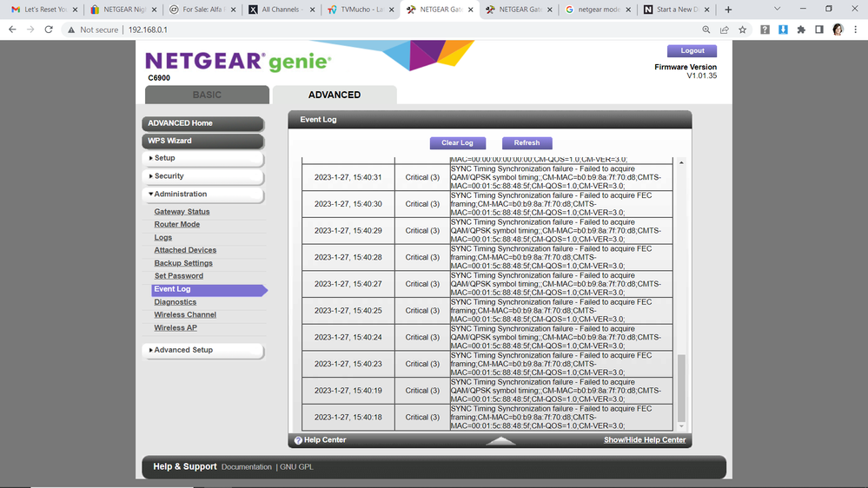Open the Chrome extensions puzzle icon
This screenshot has width=868, height=488.
[801, 30]
